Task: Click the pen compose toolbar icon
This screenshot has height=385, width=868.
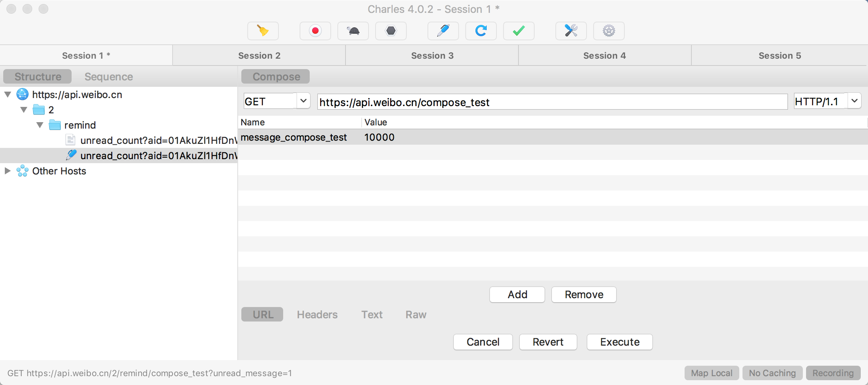Action: pyautogui.click(x=443, y=31)
